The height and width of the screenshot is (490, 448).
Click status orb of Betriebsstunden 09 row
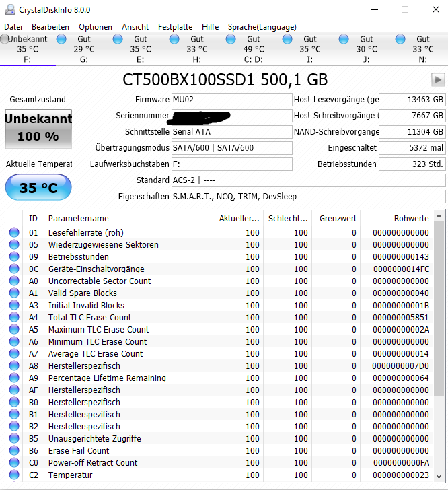tap(14, 256)
